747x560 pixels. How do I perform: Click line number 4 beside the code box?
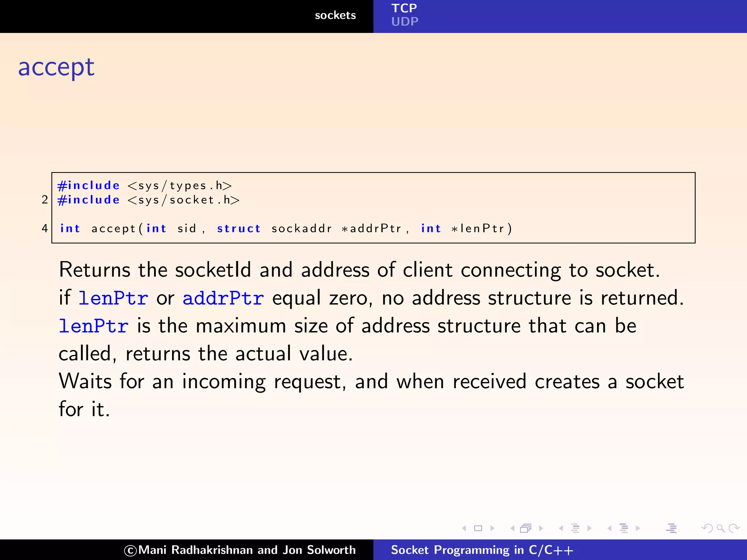tap(45, 228)
